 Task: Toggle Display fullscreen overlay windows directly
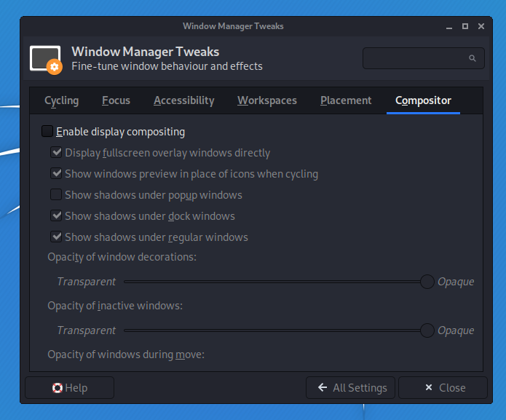(x=56, y=153)
